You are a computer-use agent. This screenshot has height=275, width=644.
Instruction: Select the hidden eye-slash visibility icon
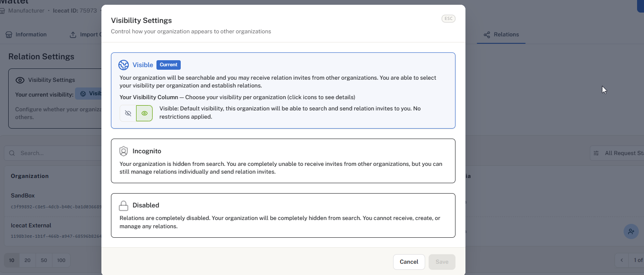pos(128,113)
